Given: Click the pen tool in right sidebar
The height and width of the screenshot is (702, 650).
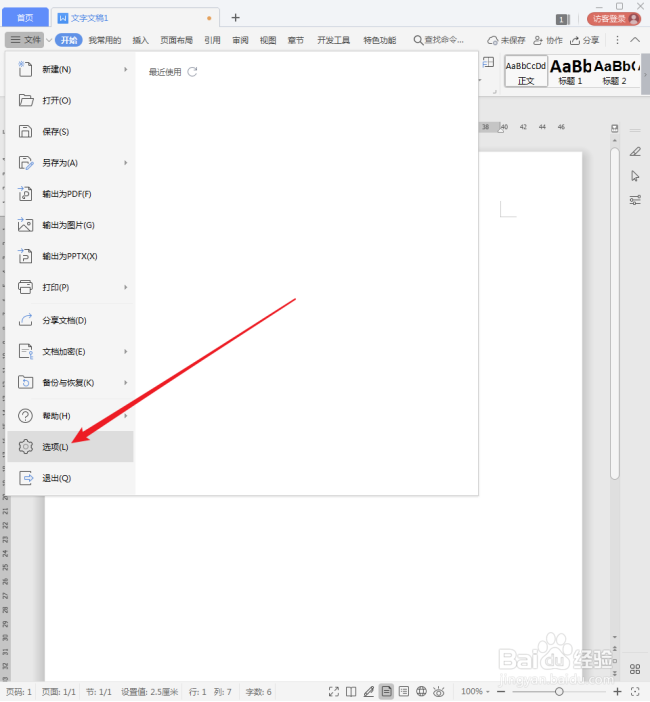Looking at the screenshot, I should click(x=635, y=152).
